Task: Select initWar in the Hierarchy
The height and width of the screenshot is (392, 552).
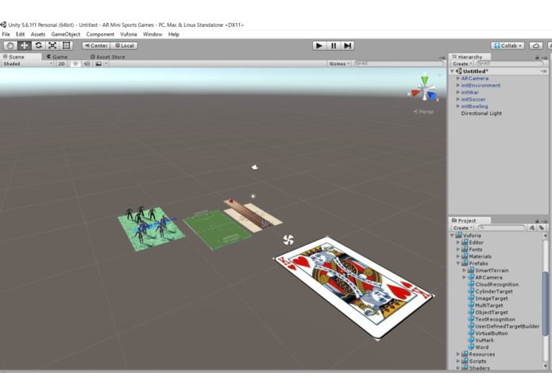Action: (x=470, y=93)
